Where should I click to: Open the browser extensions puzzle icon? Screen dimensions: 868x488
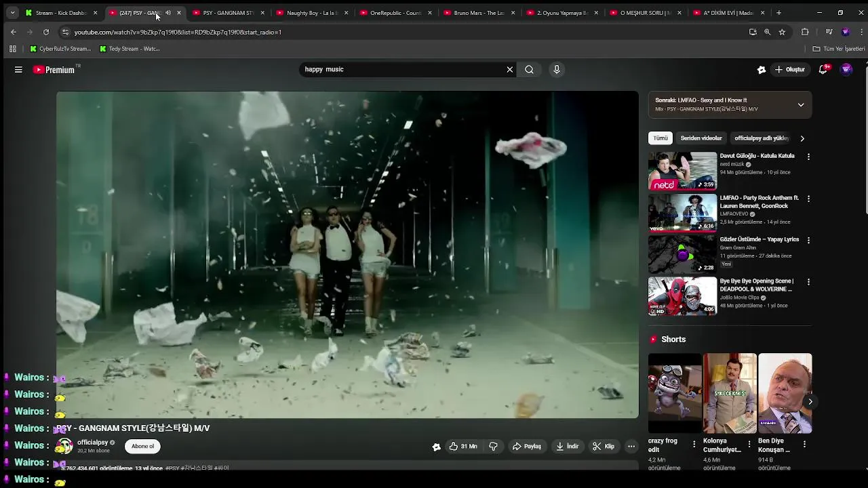pos(805,32)
